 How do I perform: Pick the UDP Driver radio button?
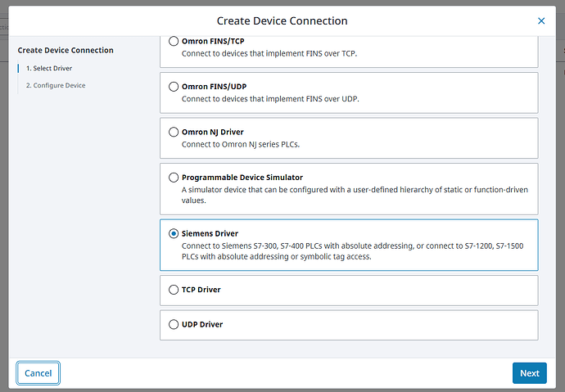(x=173, y=324)
